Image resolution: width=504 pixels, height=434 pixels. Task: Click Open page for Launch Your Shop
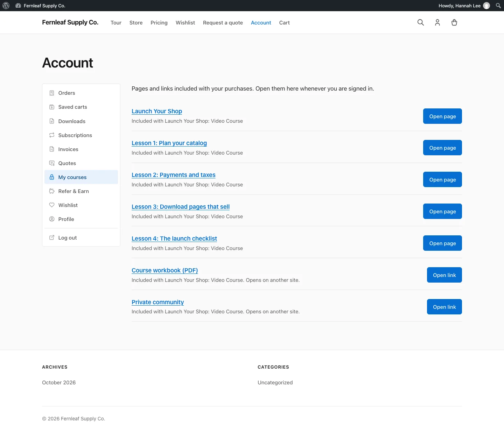tap(442, 116)
